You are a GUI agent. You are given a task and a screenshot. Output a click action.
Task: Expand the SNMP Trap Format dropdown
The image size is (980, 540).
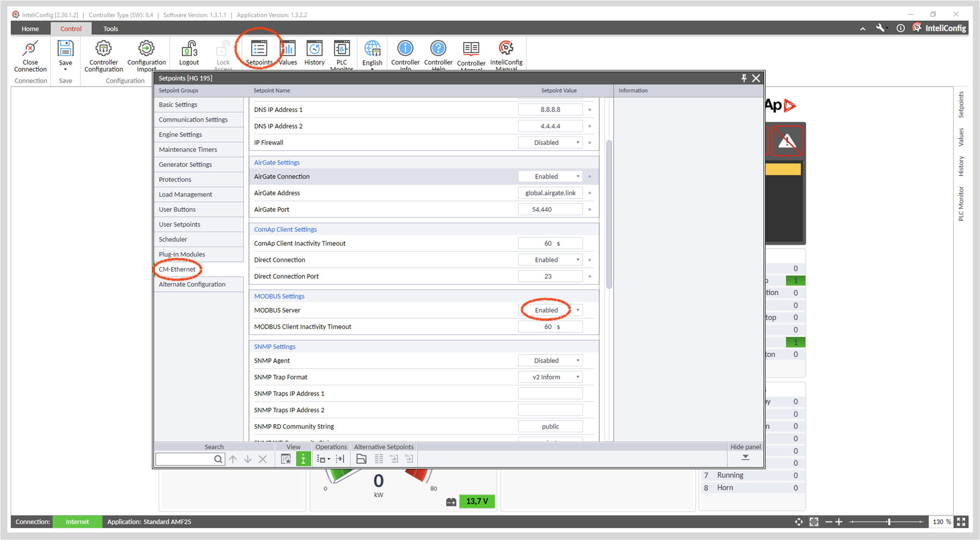(x=578, y=377)
